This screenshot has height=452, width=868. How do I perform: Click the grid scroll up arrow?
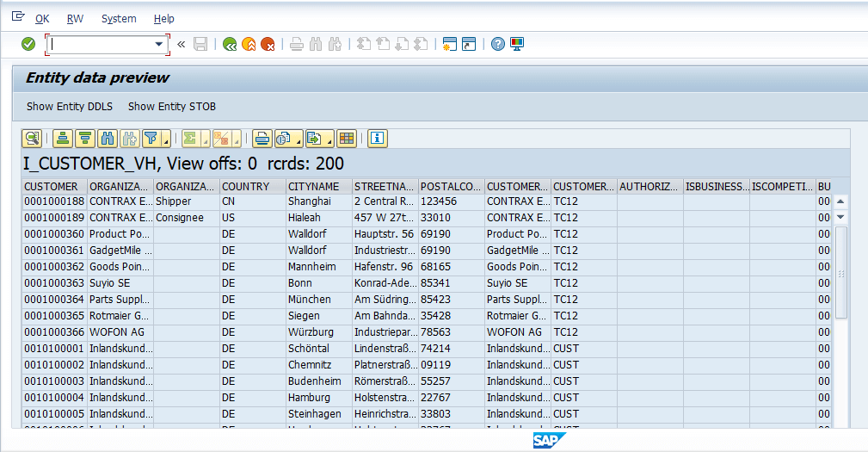(x=840, y=201)
